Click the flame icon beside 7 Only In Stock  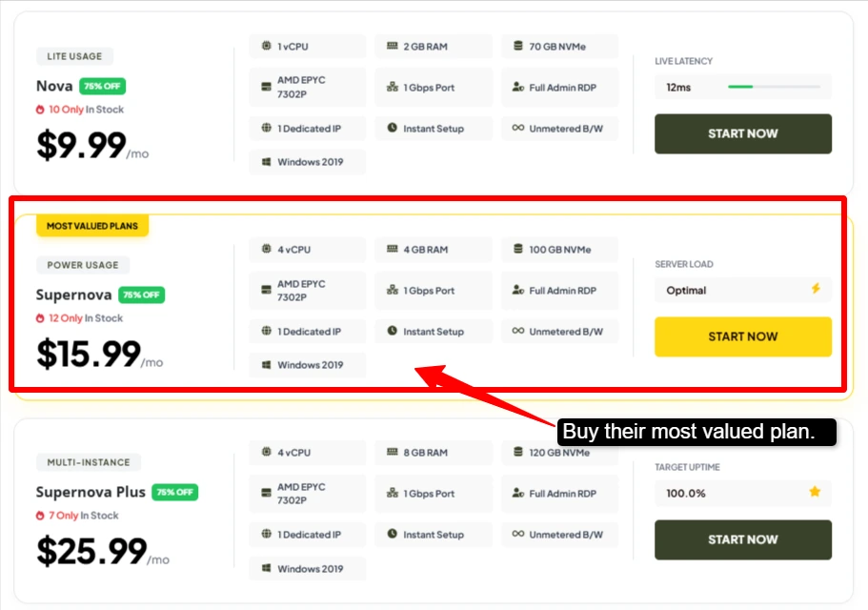coord(40,516)
